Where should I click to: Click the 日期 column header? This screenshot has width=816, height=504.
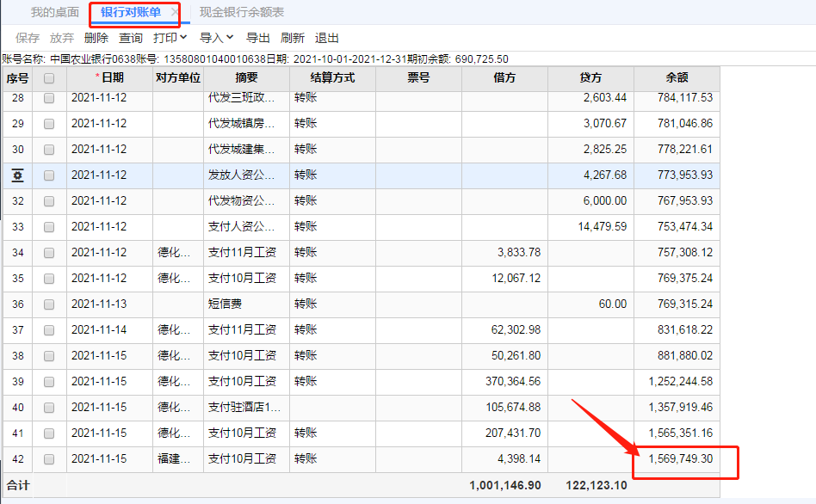(x=110, y=78)
